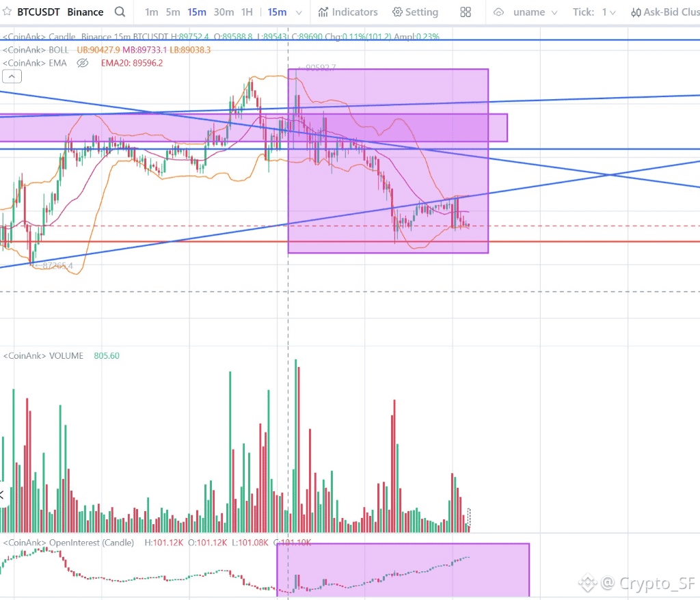Open the Ask-Bid Cluster tool
Image resolution: width=700 pixels, height=600 pixels.
665,12
